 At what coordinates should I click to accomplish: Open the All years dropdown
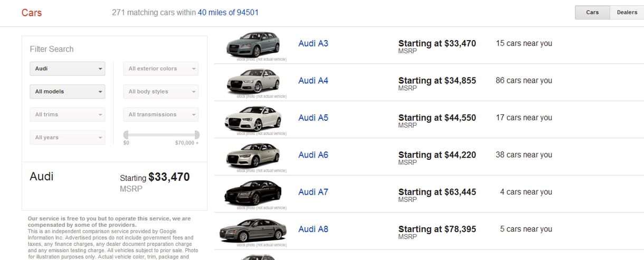tap(68, 138)
